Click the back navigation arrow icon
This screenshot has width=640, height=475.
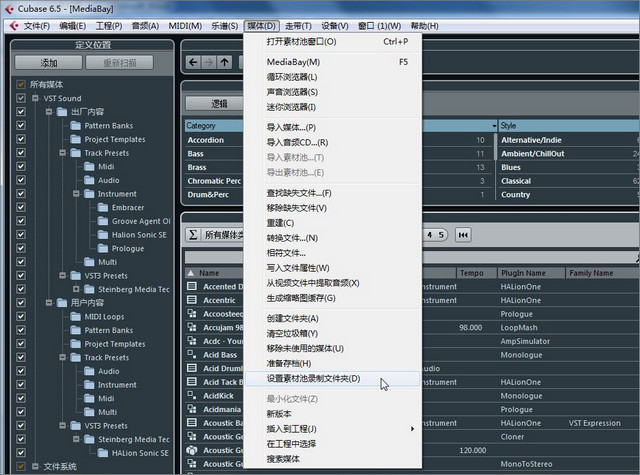pos(191,62)
